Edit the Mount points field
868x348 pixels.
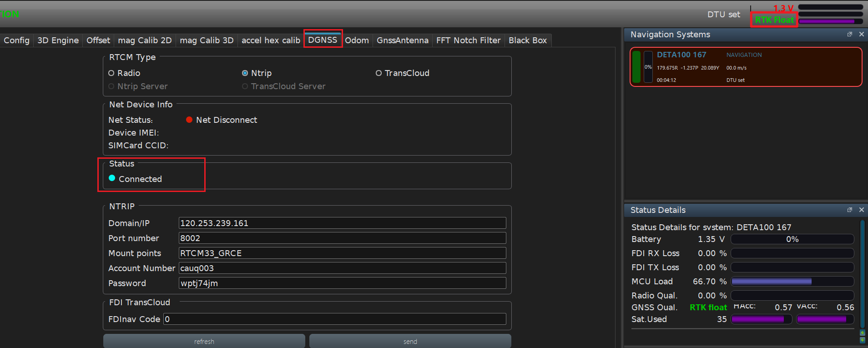click(342, 253)
